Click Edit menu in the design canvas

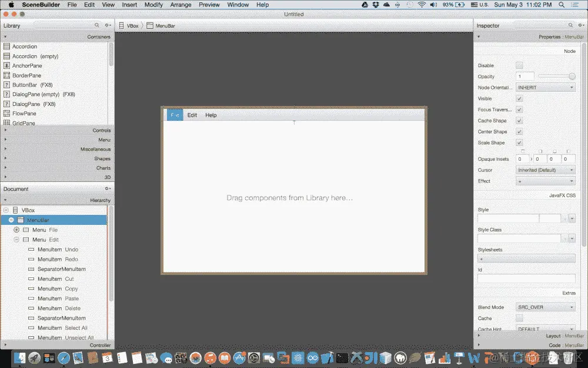pyautogui.click(x=192, y=115)
